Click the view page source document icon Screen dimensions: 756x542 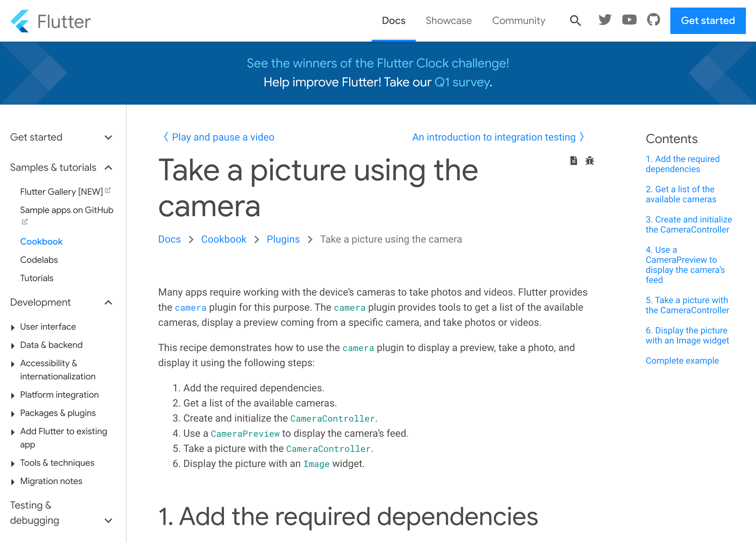click(573, 161)
